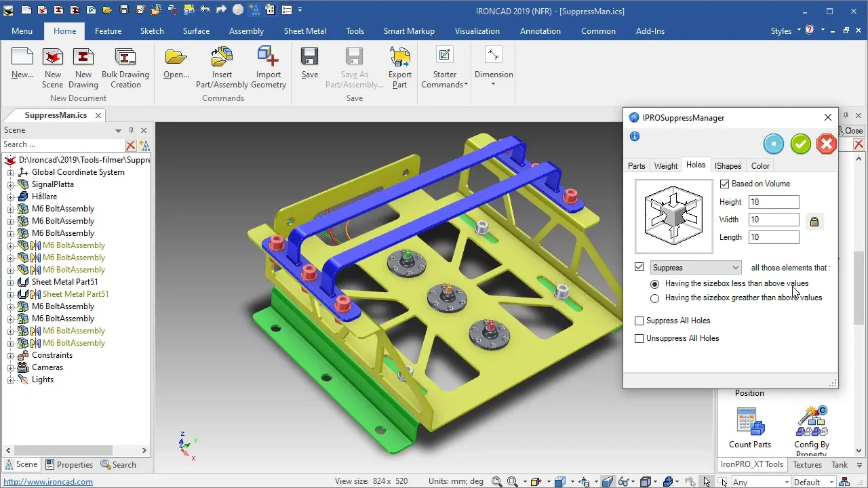The width and height of the screenshot is (868, 488).
Task: Open the Suppress action dropdown
Action: click(696, 268)
